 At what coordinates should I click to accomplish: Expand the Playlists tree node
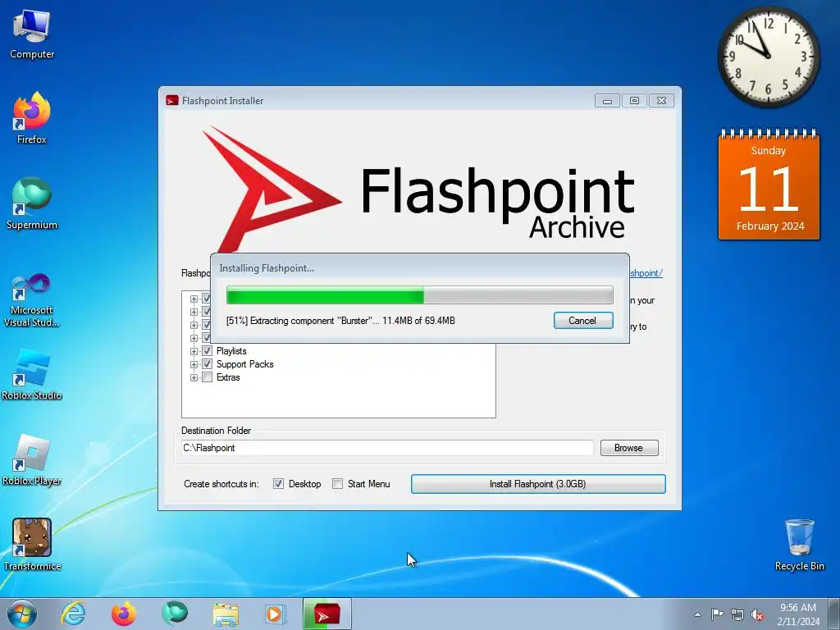tap(194, 351)
